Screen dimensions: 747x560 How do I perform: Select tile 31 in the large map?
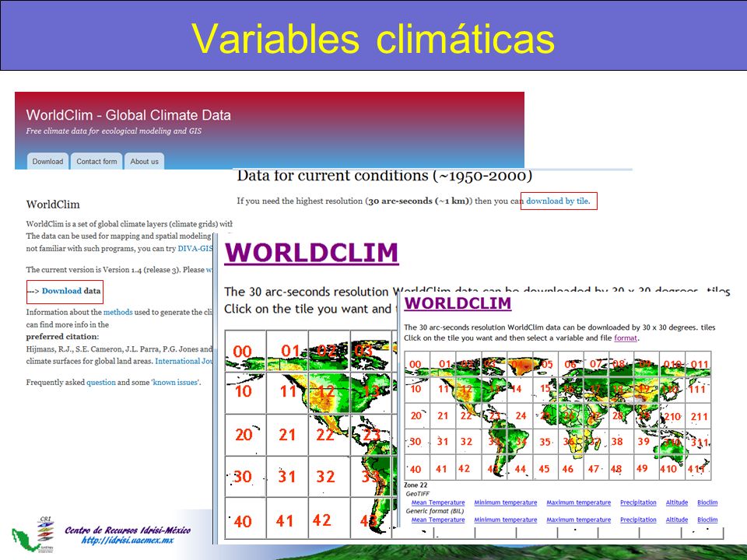point(287,477)
